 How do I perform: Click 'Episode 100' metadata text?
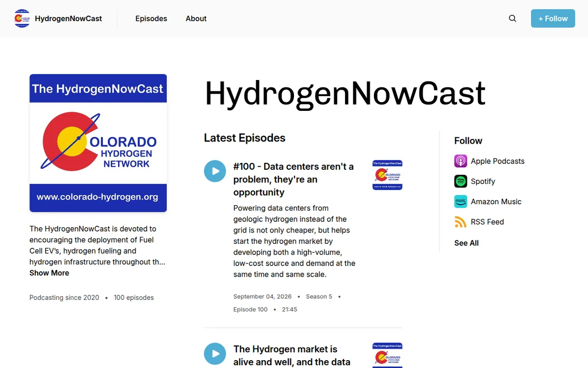pyautogui.click(x=250, y=309)
